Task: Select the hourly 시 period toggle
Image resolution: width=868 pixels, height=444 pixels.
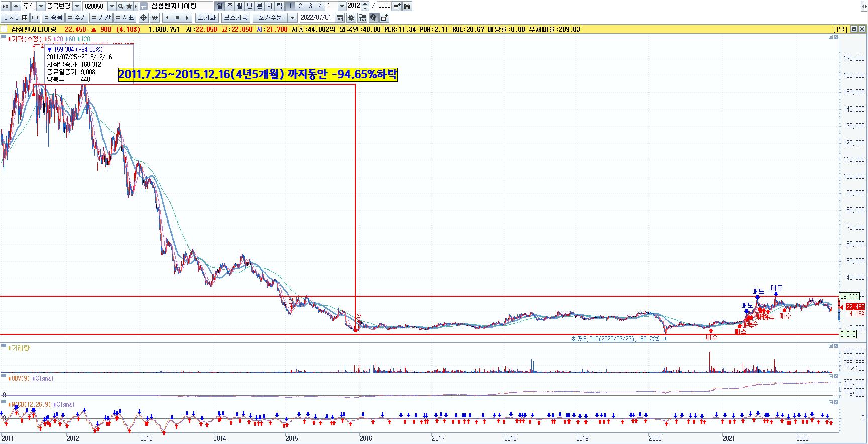Action: click(270, 6)
